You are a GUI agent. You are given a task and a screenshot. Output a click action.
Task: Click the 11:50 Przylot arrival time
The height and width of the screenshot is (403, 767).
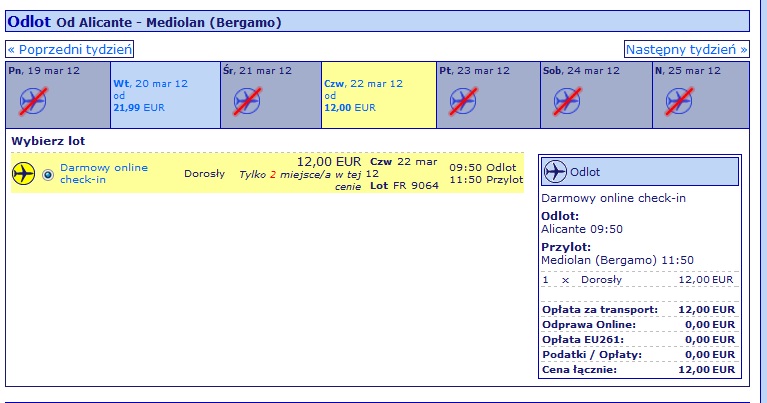(x=486, y=180)
